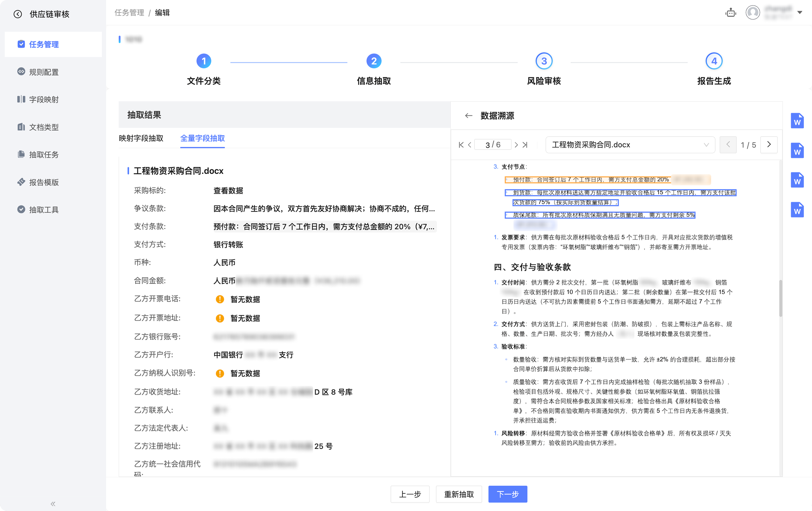Click the 任务管理 checkbox icon in sidebar
Screen dimensions: 812x511
point(21,44)
